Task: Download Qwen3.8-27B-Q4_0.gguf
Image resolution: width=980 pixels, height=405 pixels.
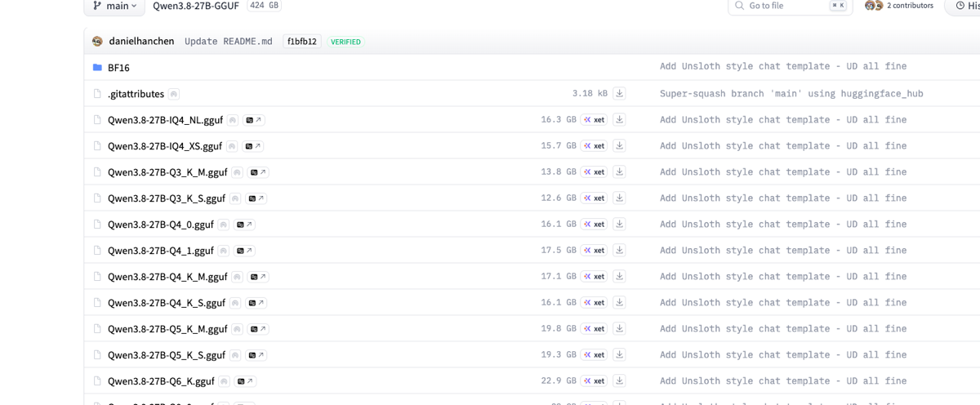Action: [x=619, y=225]
